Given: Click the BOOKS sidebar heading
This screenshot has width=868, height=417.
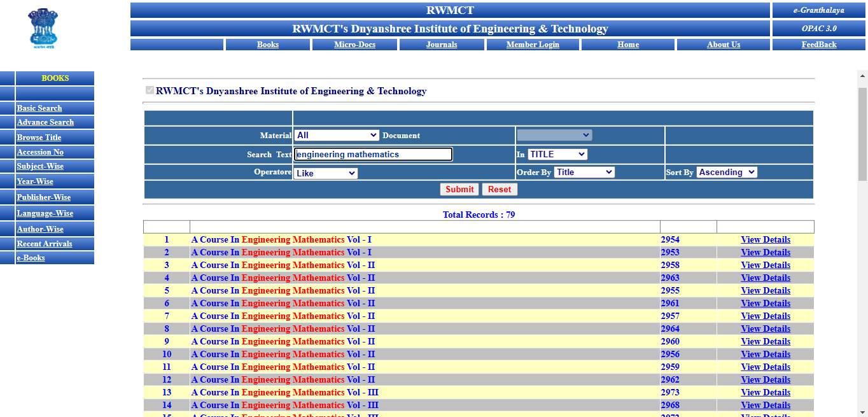Looking at the screenshot, I should click(x=55, y=78).
